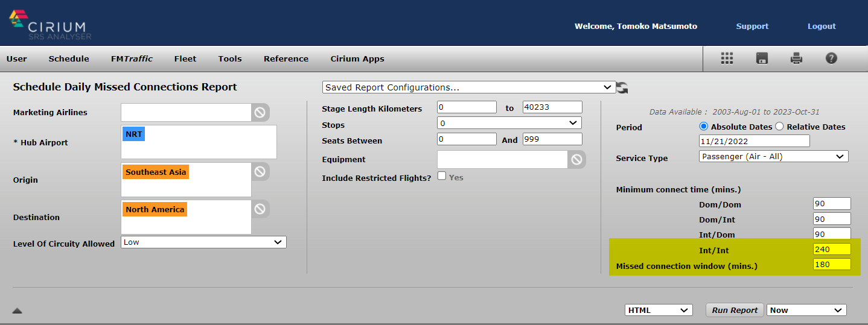Click the Cirium SRS Analyser logo
This screenshot has height=325, width=868.
49,25
